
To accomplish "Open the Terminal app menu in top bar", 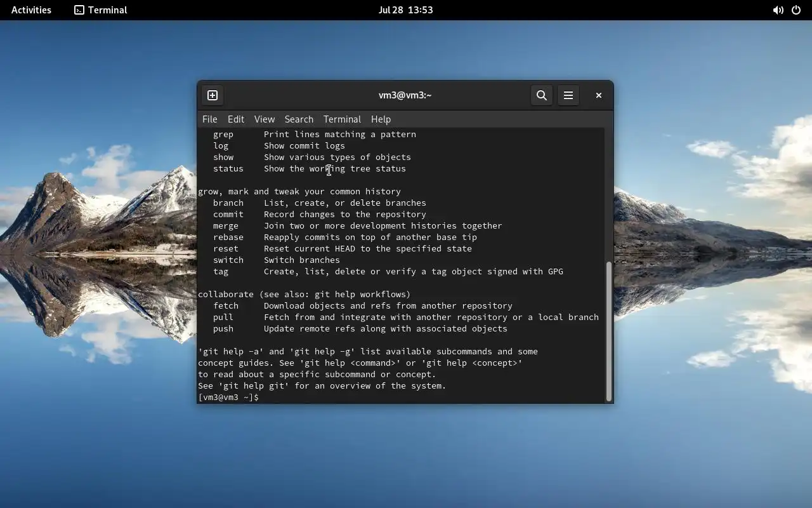I will coord(101,10).
